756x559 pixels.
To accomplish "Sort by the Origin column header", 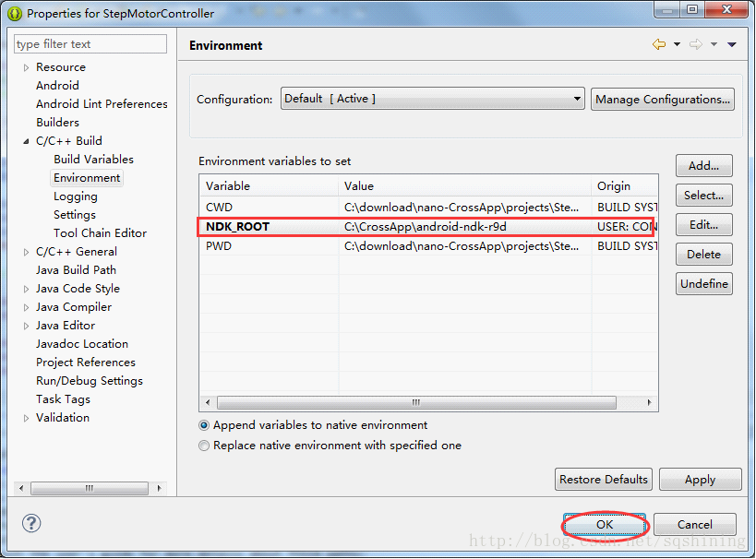I will click(625, 185).
